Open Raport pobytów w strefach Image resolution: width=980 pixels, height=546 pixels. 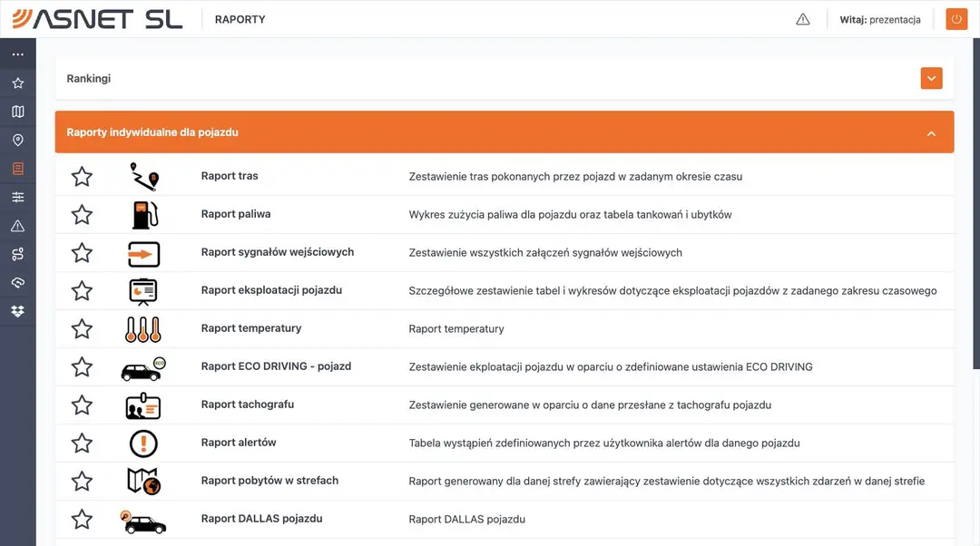click(x=270, y=481)
